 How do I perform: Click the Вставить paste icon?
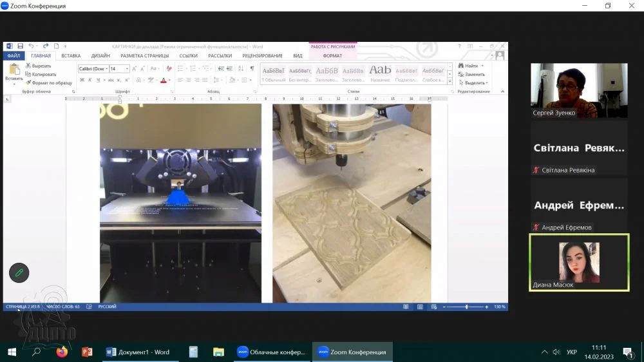pos(14,70)
